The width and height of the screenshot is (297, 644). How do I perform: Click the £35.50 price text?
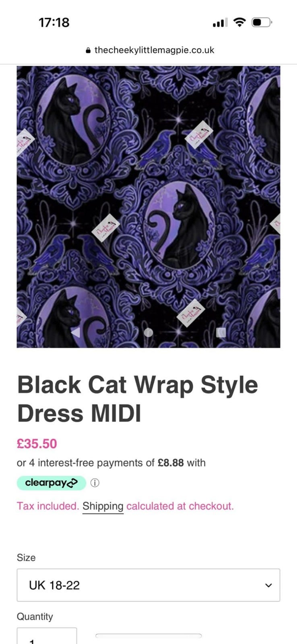(37, 444)
